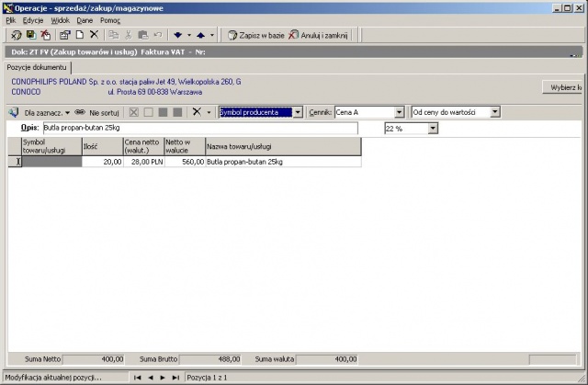The height and width of the screenshot is (385, 588).
Task: Click the blue down arrow icon
Action: (x=177, y=35)
